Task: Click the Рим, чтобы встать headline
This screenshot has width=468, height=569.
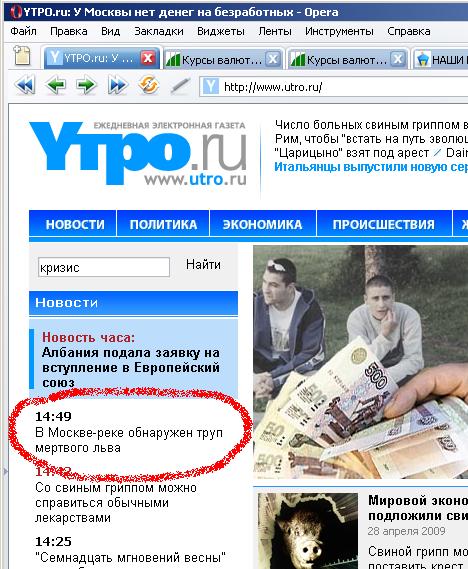Action: [x=371, y=139]
